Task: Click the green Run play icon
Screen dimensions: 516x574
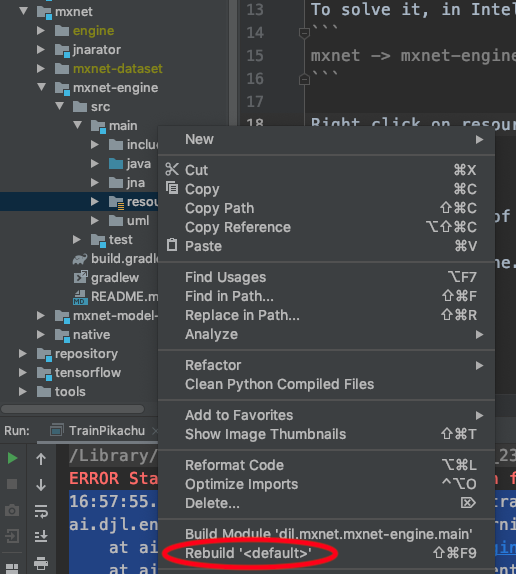Action: pyautogui.click(x=12, y=458)
